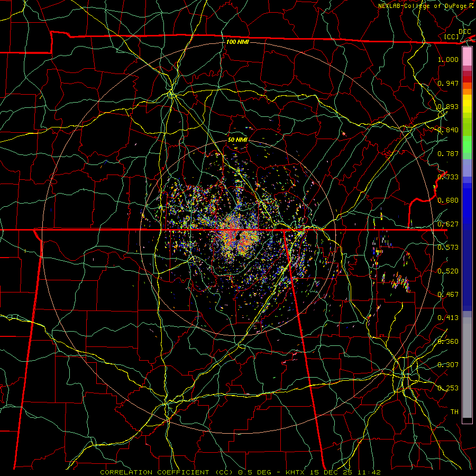Click the 0.627 color scale value
The image size is (476, 476).
pos(448,224)
